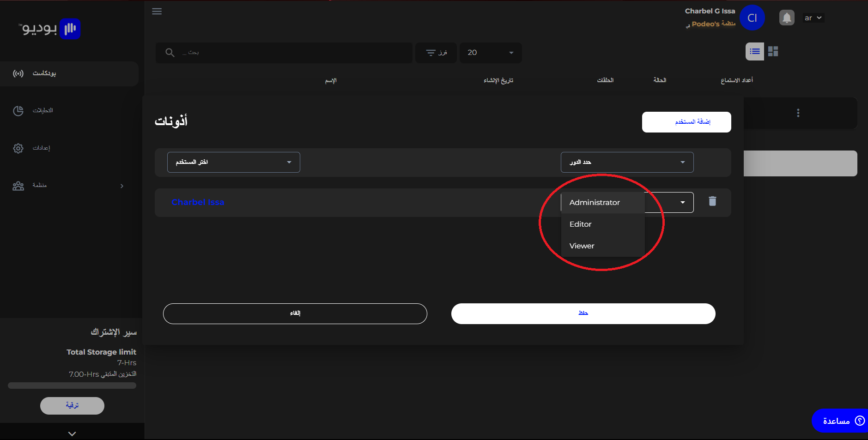Click the Add User button
868x440 pixels.
[x=686, y=122]
